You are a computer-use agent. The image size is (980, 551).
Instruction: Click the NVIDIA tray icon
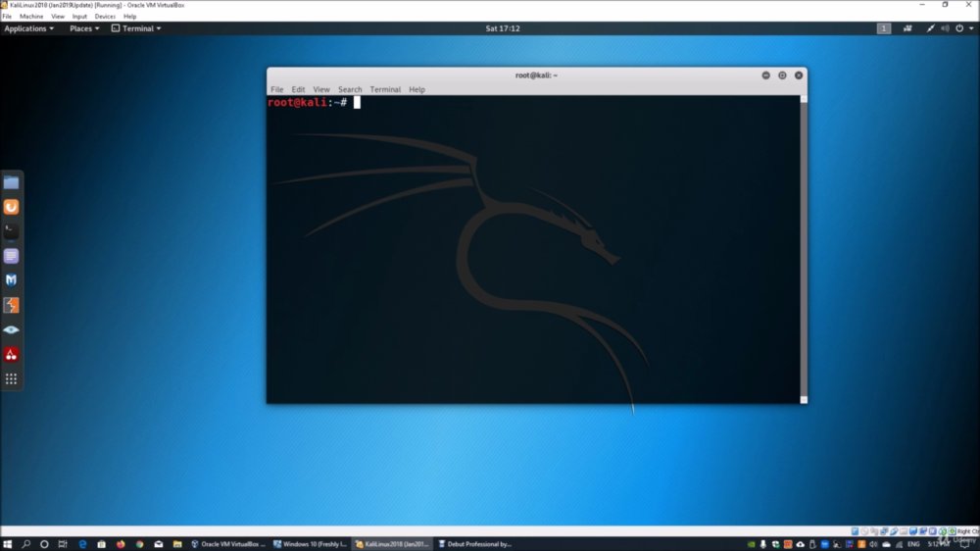pyautogui.click(x=752, y=544)
